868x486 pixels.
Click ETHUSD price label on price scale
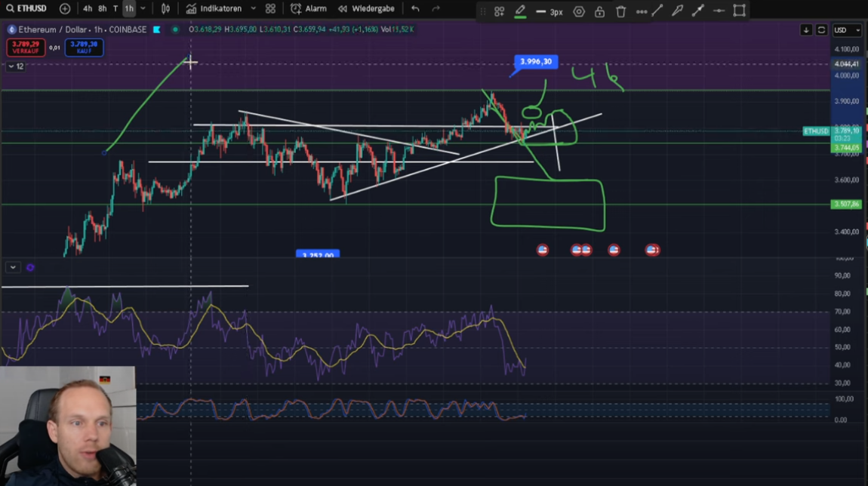click(x=816, y=131)
